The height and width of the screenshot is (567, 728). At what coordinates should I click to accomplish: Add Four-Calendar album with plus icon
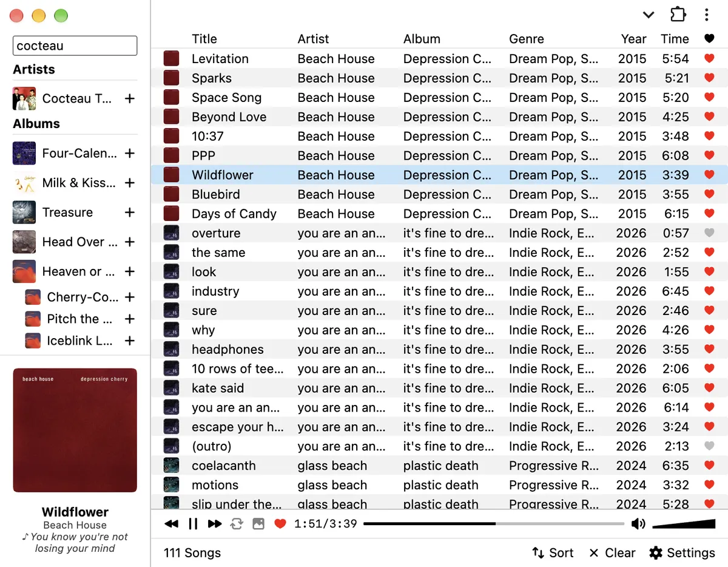pos(129,154)
